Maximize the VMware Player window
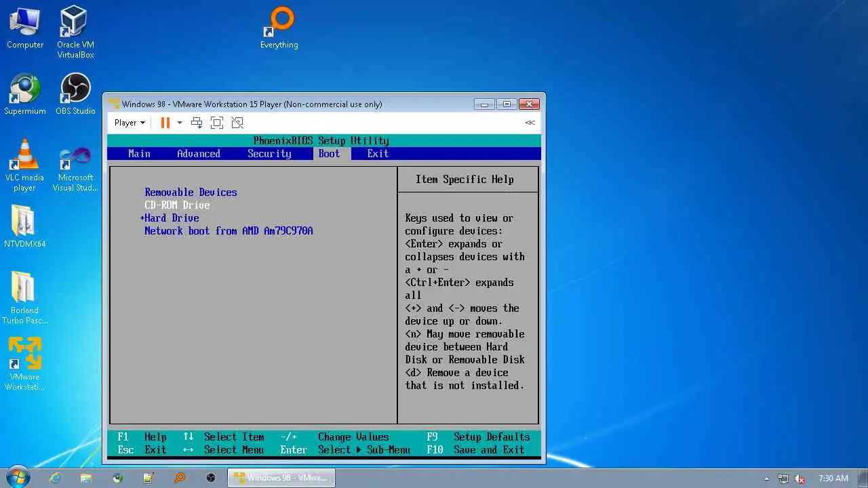This screenshot has height=488, width=868. pos(507,104)
